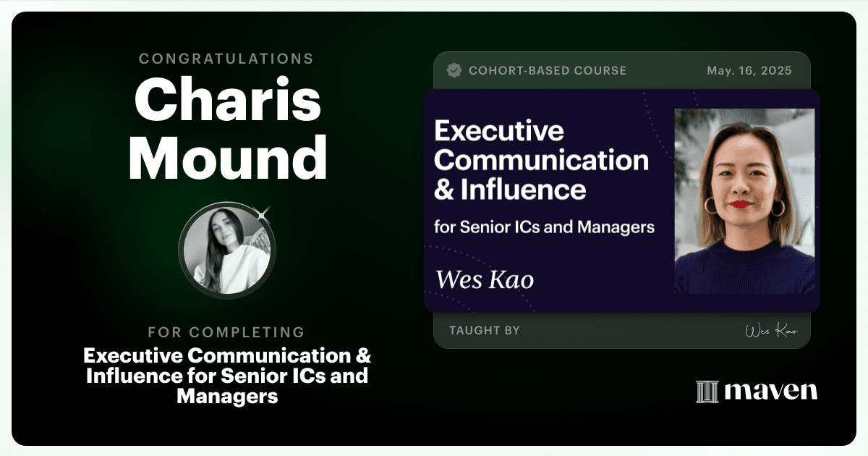Click the verified checkmark badge icon
868x456 pixels.
(x=454, y=70)
